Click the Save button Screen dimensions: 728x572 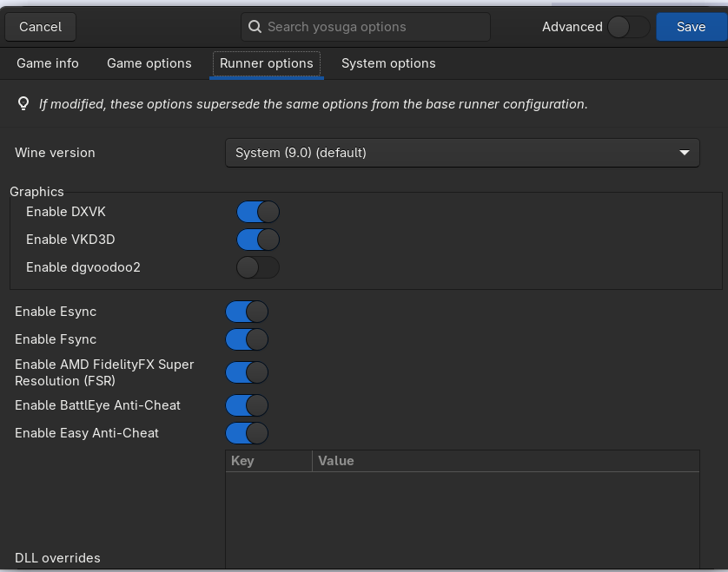pyautogui.click(x=691, y=27)
